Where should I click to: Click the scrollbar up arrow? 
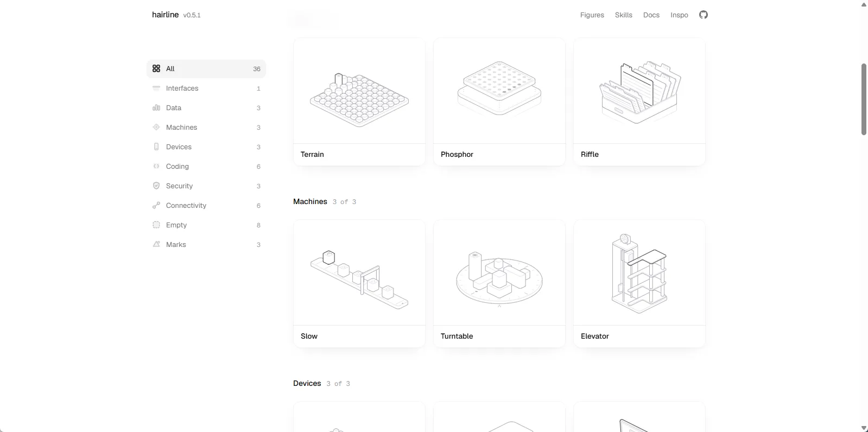click(x=864, y=4)
